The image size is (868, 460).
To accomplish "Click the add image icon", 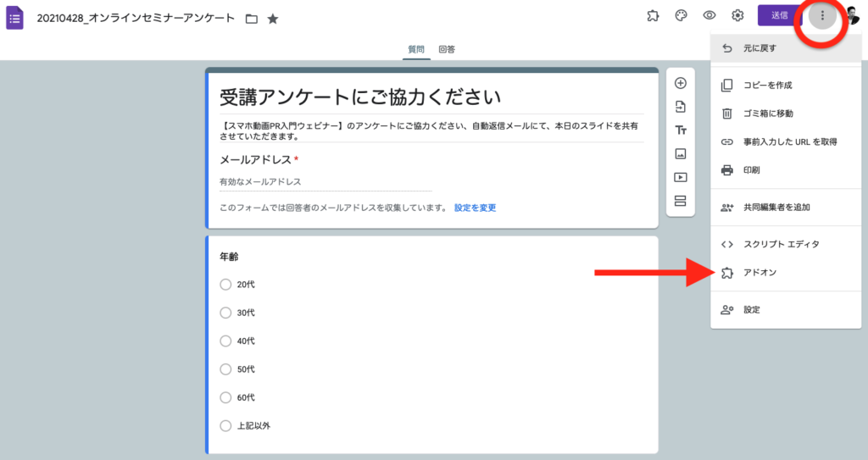I will [x=681, y=154].
